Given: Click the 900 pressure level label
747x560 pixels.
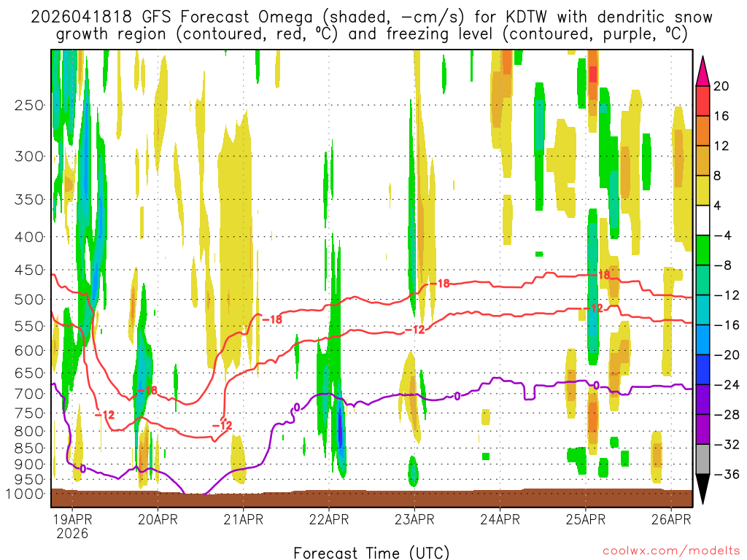Looking at the screenshot, I should coord(29,464).
